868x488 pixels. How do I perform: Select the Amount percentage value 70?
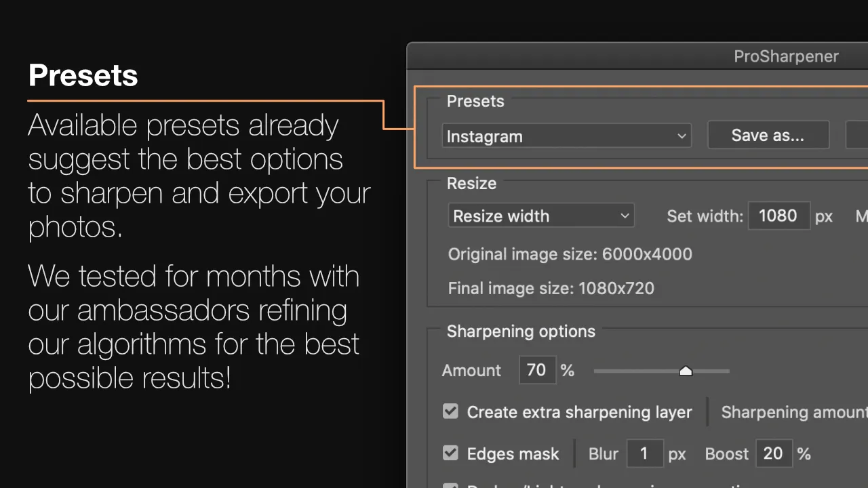(x=537, y=370)
